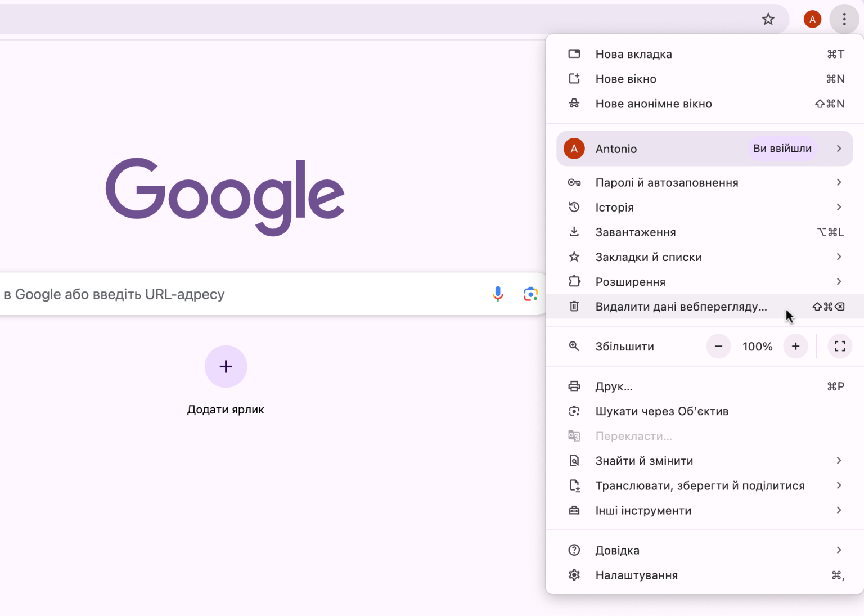Start voice search with microphone icon
This screenshot has height=616, width=864.
point(498,294)
